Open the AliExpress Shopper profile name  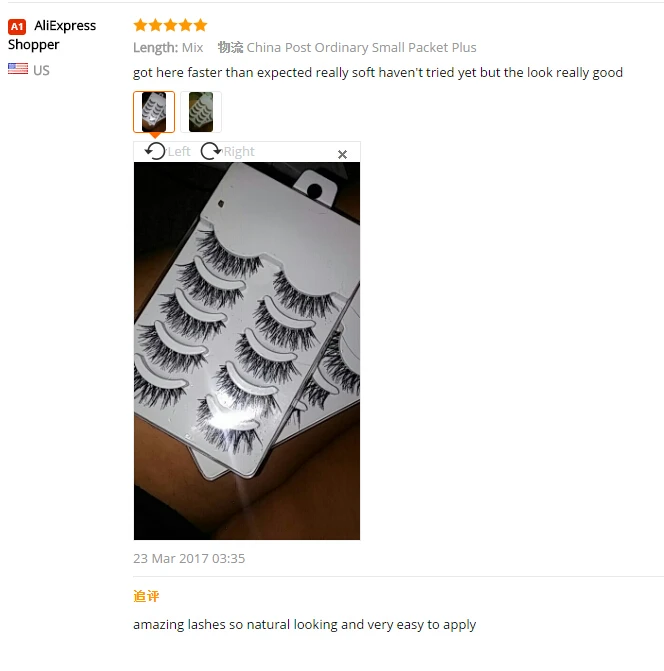pos(52,35)
